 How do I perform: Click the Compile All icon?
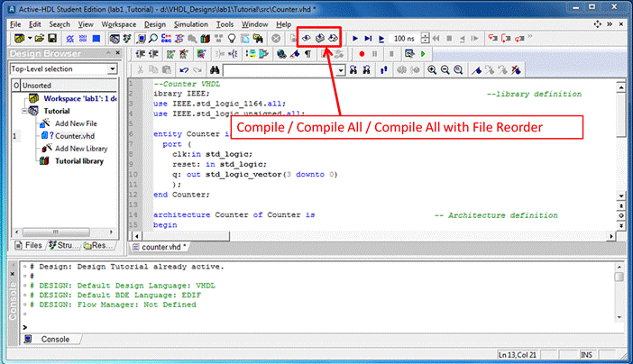[319, 39]
